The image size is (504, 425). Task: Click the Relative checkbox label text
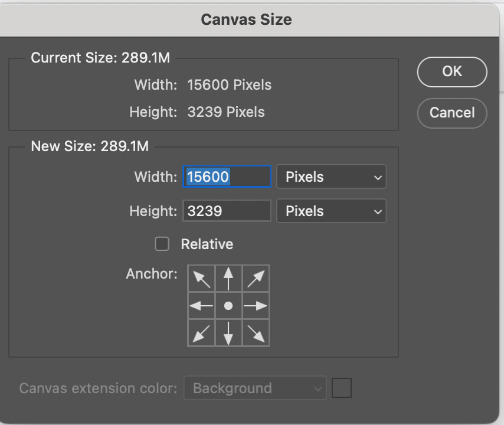click(x=207, y=244)
